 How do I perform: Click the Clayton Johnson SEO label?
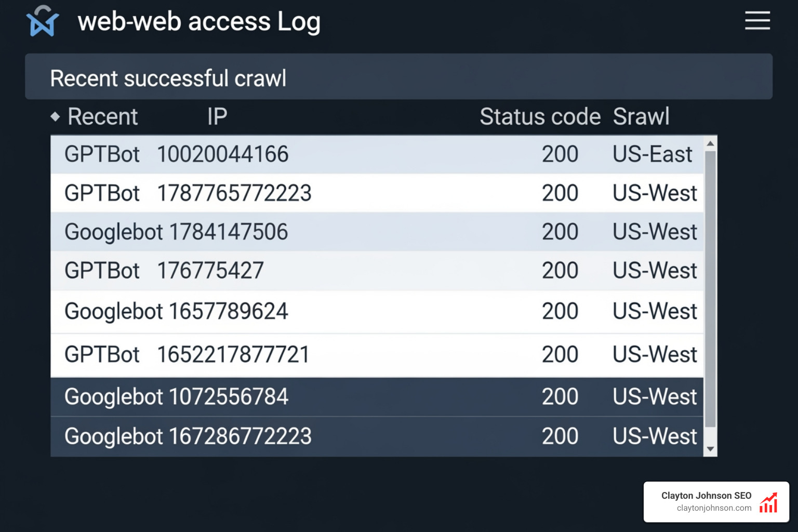coord(707,495)
